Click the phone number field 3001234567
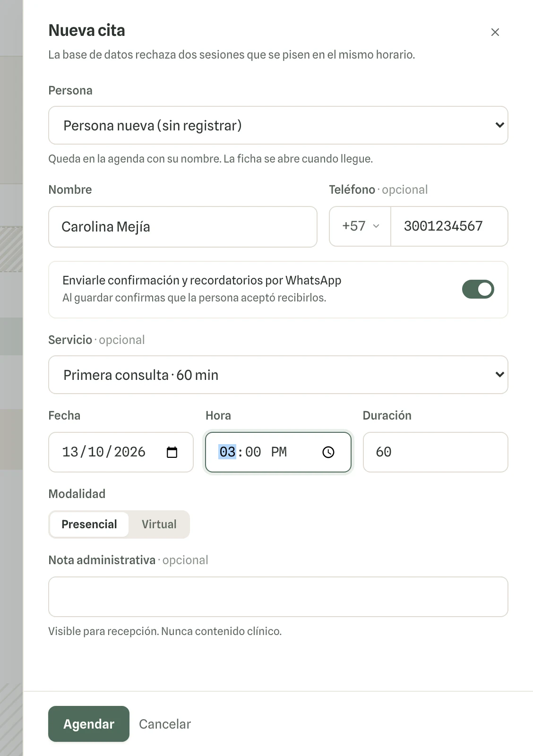533x756 pixels. pos(449,226)
